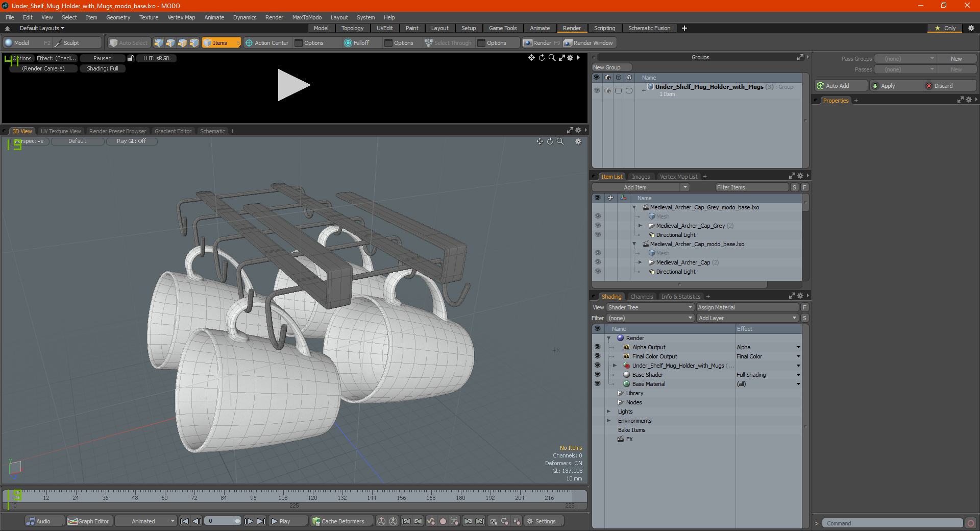The width and height of the screenshot is (980, 531).
Task: Click viewport zoom magnifier icon in 3D view
Action: pyautogui.click(x=560, y=141)
